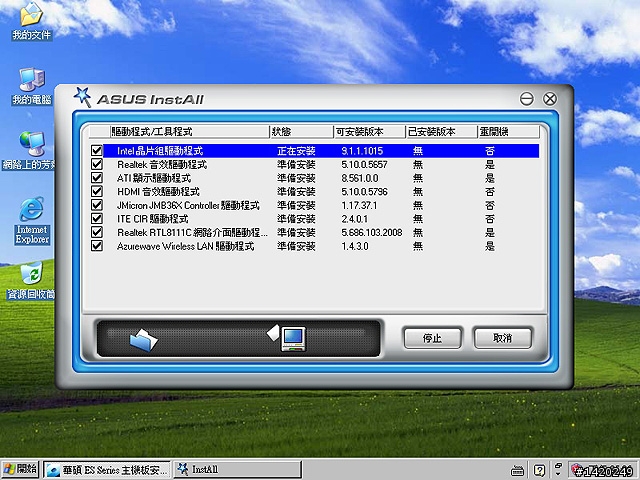The height and width of the screenshot is (480, 640).
Task: Click the 取消 button
Action: (502, 338)
